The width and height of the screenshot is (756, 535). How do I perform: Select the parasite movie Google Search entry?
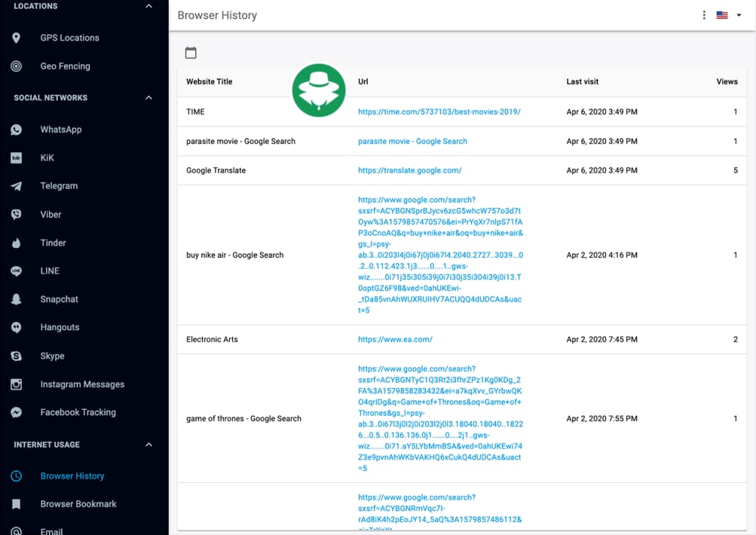pos(412,141)
